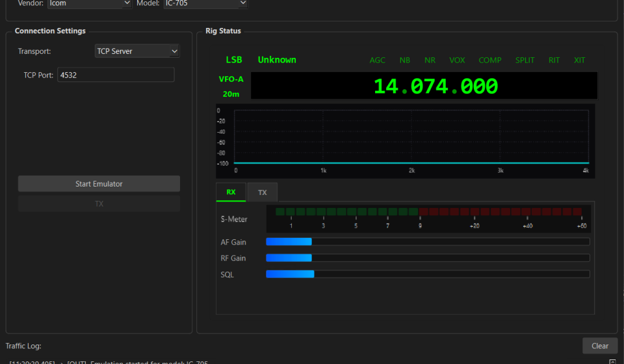624x364 pixels.
Task: Switch to the RX tab
Action: click(231, 192)
